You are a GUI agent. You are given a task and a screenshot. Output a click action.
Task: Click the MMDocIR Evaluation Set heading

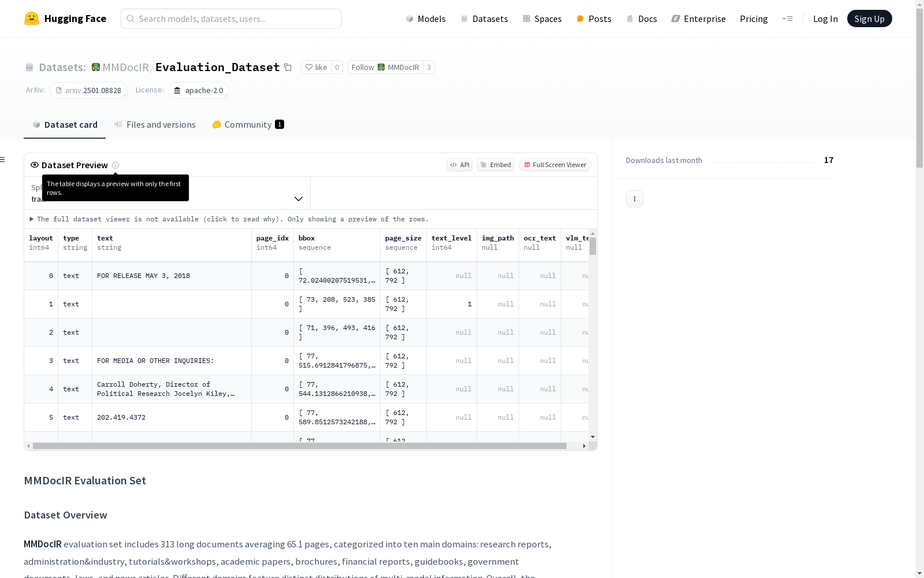85,481
